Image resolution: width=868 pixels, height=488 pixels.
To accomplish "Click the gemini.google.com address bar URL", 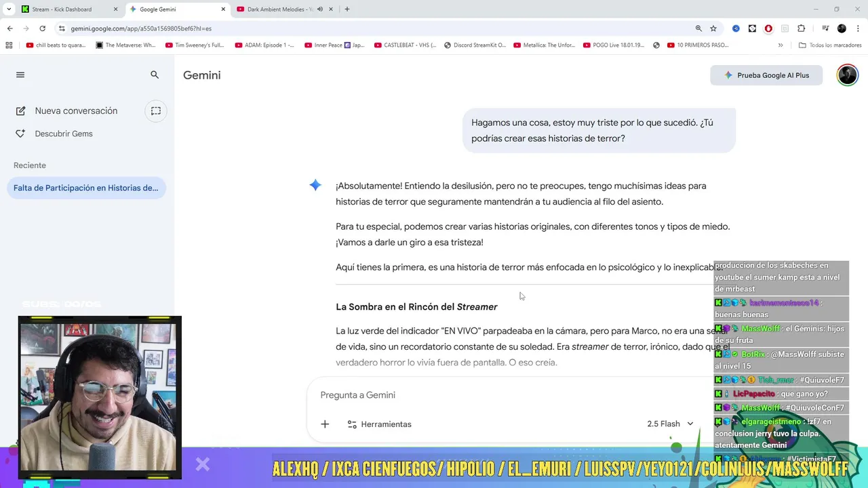I will click(x=141, y=28).
